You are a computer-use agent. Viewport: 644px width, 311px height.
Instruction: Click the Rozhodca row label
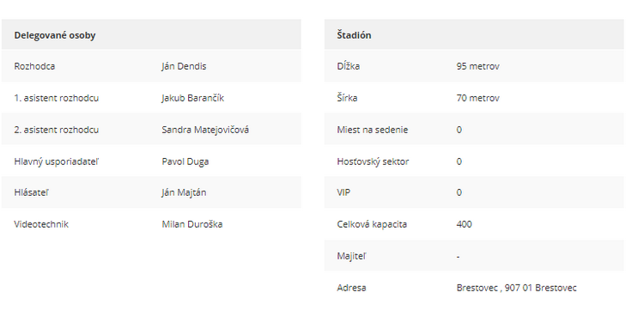pyautogui.click(x=34, y=66)
